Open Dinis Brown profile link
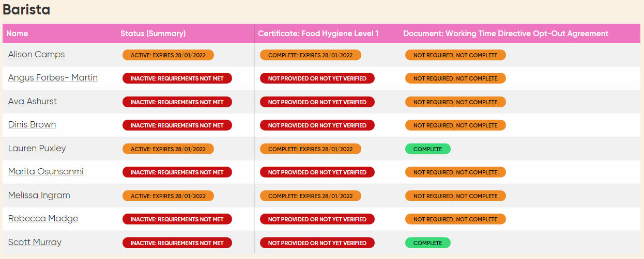The width and height of the screenshot is (644, 259). [x=32, y=125]
